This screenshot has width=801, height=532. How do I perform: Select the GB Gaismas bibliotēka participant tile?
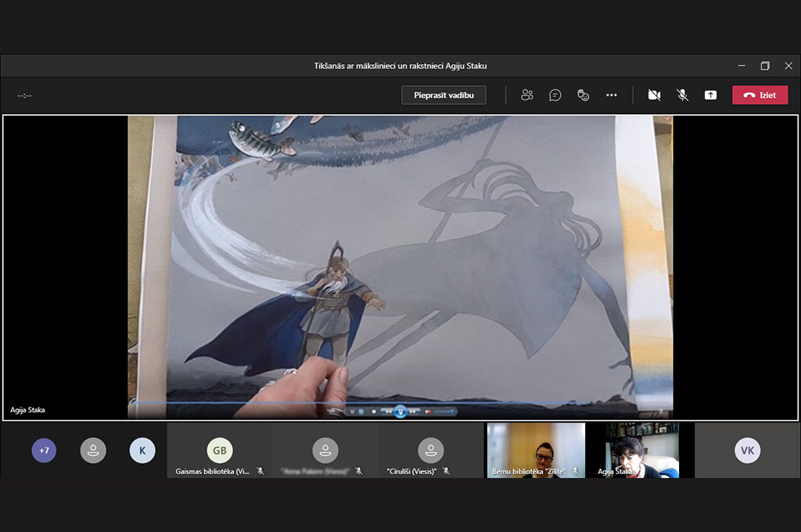pos(220,450)
